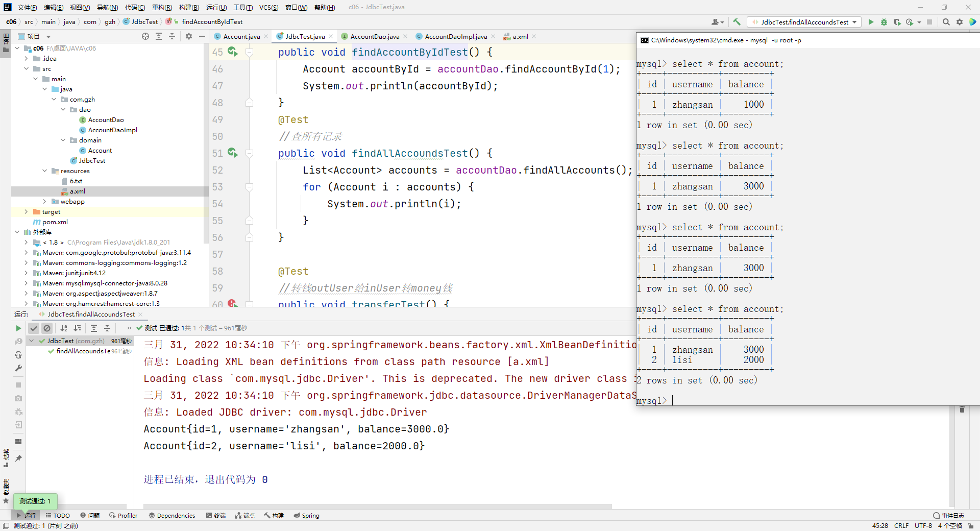Image resolution: width=980 pixels, height=531 pixels.
Task: Select a.xml in resources folder
Action: pyautogui.click(x=77, y=191)
